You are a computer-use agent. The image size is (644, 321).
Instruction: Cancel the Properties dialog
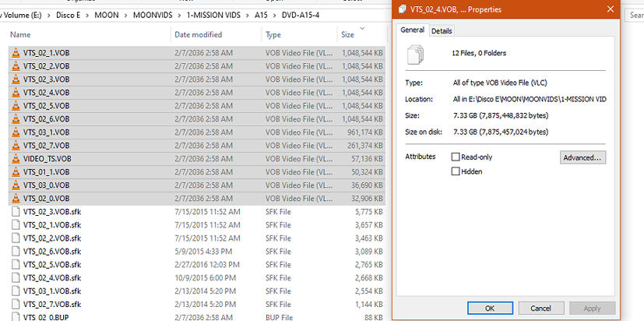click(x=540, y=308)
